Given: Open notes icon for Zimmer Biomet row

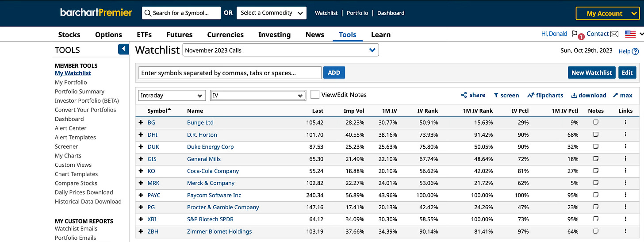Looking at the screenshot, I should 595,231.
